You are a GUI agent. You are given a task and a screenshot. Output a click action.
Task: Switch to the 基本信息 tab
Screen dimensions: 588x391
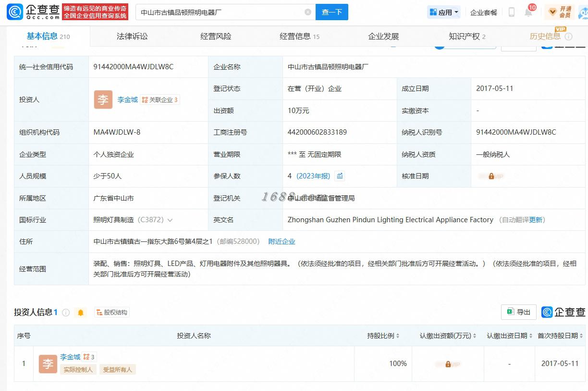[48, 36]
